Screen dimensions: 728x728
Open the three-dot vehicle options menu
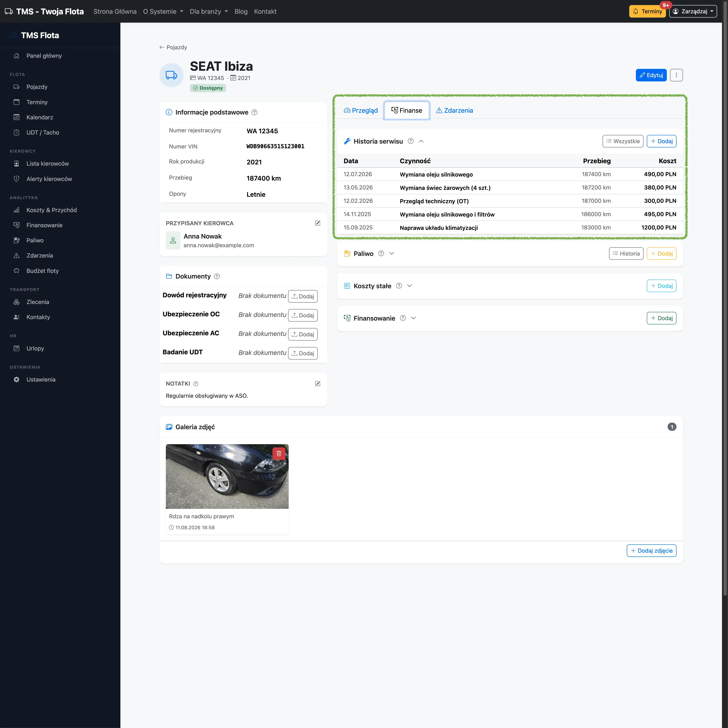(676, 75)
